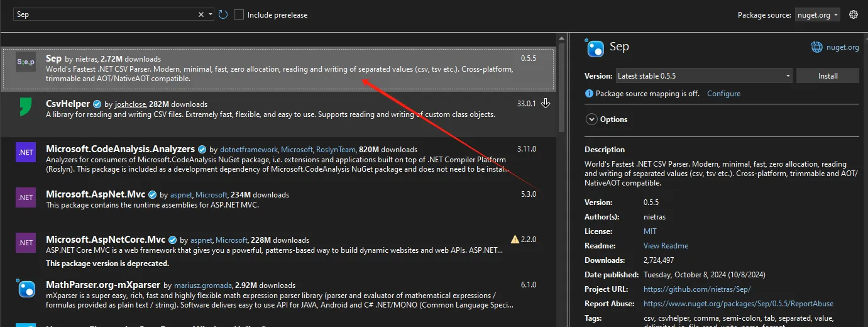The image size is (868, 327).
Task: Click aspnet author link in Microsoft.AspNet.Mvc row
Action: click(181, 195)
